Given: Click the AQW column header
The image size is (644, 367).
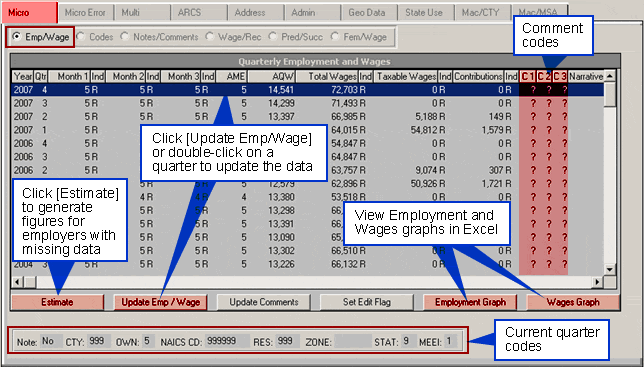Looking at the screenshot, I should (x=271, y=76).
